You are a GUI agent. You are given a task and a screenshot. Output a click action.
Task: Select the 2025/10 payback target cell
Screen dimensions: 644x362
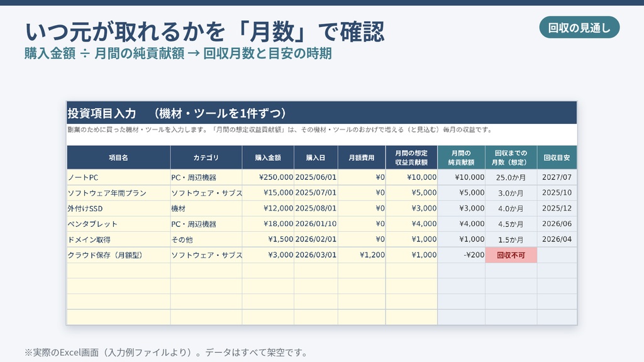click(557, 193)
